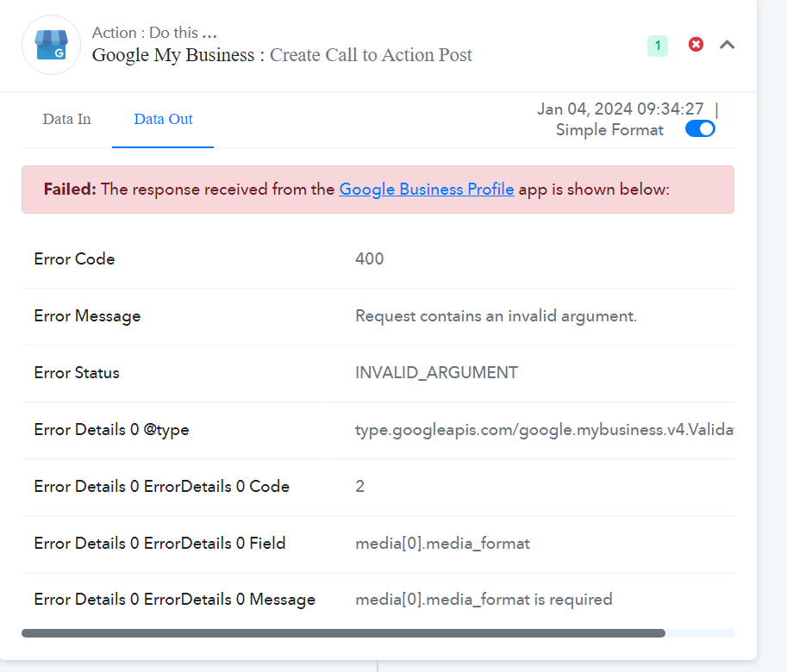Click the timestamp Jan 04, 2024 09:34:27
This screenshot has width=787, height=672.
click(621, 109)
